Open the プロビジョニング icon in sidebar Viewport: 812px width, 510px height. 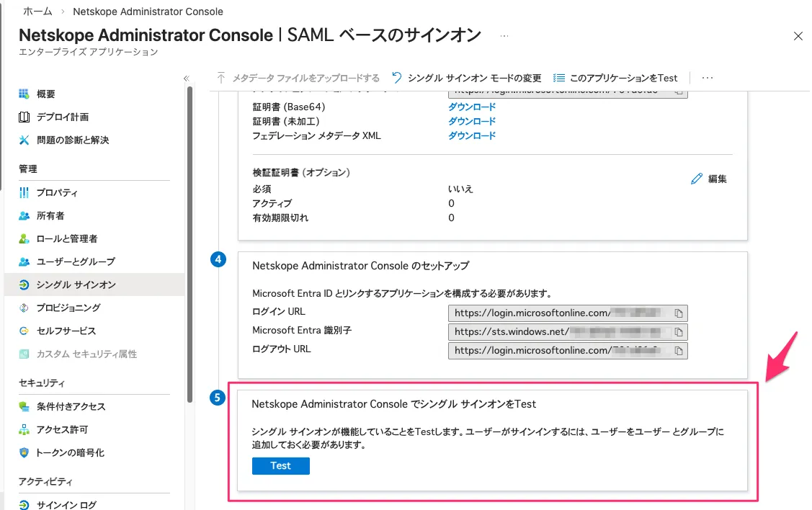tap(24, 308)
